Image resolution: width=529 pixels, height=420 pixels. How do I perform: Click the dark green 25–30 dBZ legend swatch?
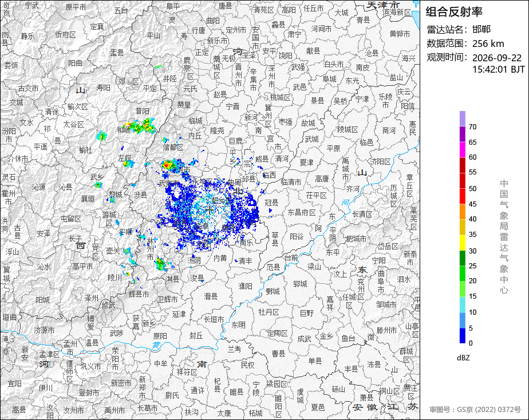(462, 258)
